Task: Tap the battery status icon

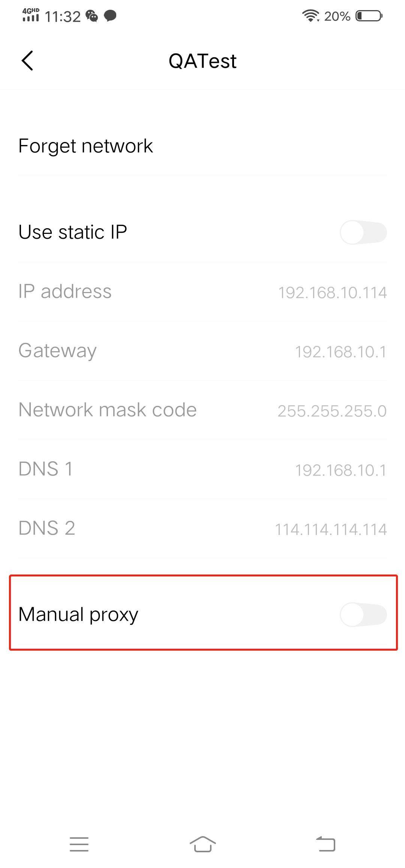Action: 369,16
